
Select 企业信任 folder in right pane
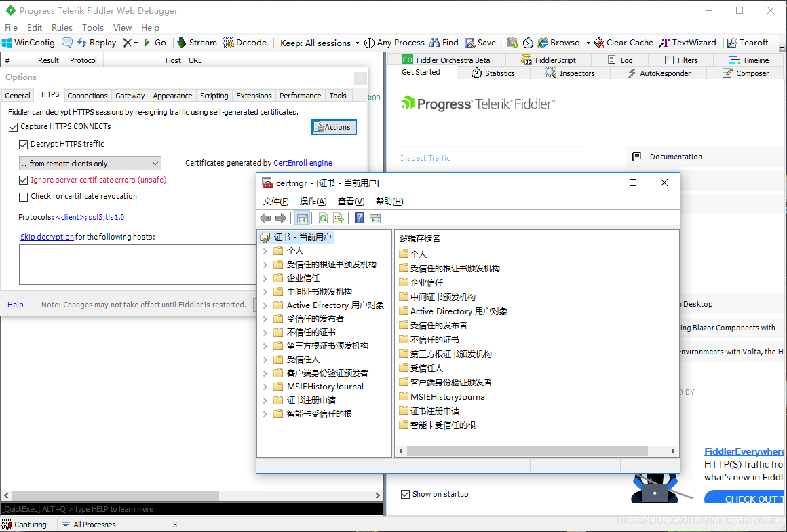[x=421, y=282]
